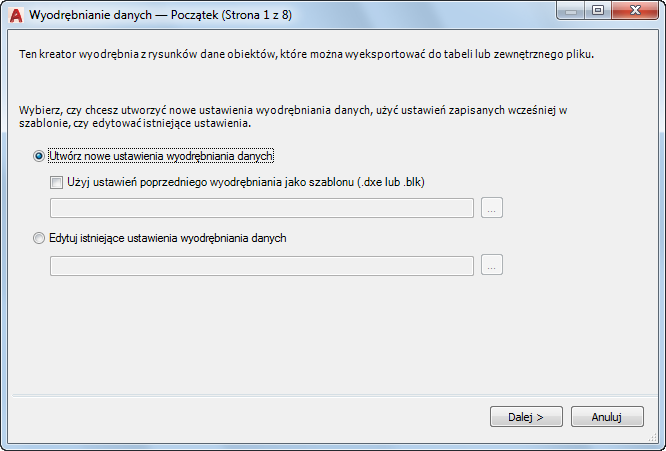Browse for existing settings with second '...' button
Image resolution: width=666 pixels, height=451 pixels.
tap(492, 265)
